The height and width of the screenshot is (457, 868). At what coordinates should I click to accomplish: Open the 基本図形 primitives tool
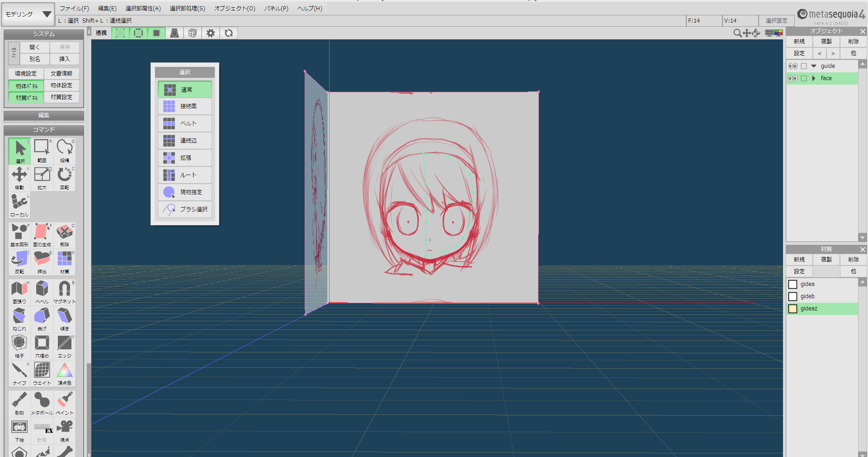[x=19, y=235]
